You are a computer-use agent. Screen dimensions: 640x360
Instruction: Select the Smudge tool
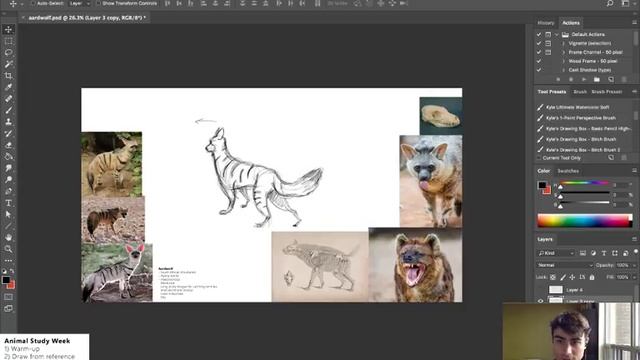(8, 168)
